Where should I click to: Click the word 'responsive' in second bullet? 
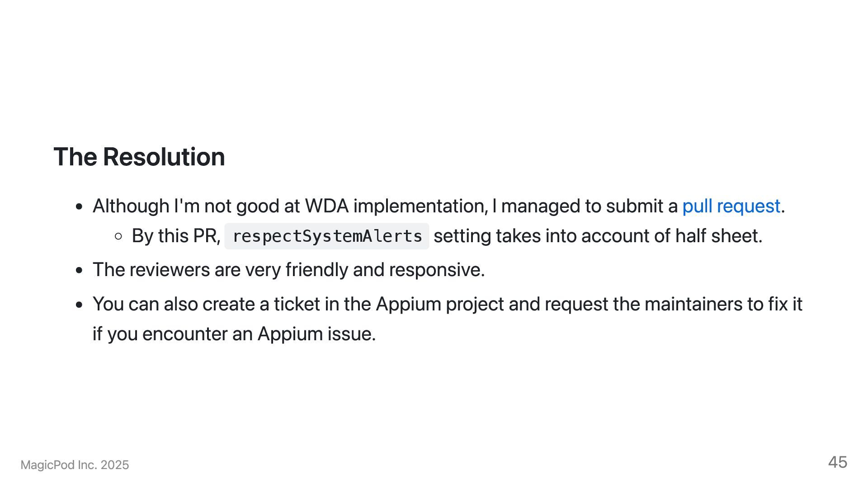tap(436, 270)
